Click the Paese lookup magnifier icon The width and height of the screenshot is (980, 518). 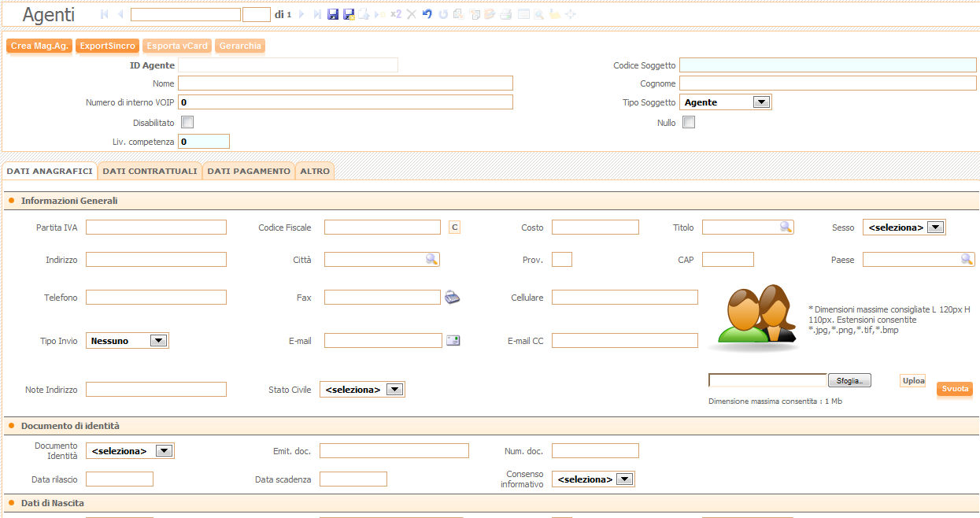[966, 259]
